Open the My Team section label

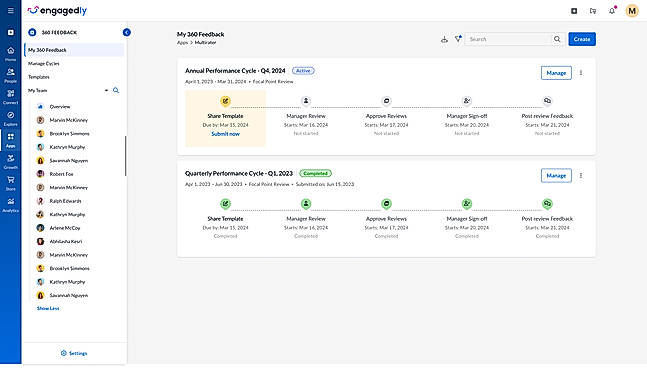38,90
